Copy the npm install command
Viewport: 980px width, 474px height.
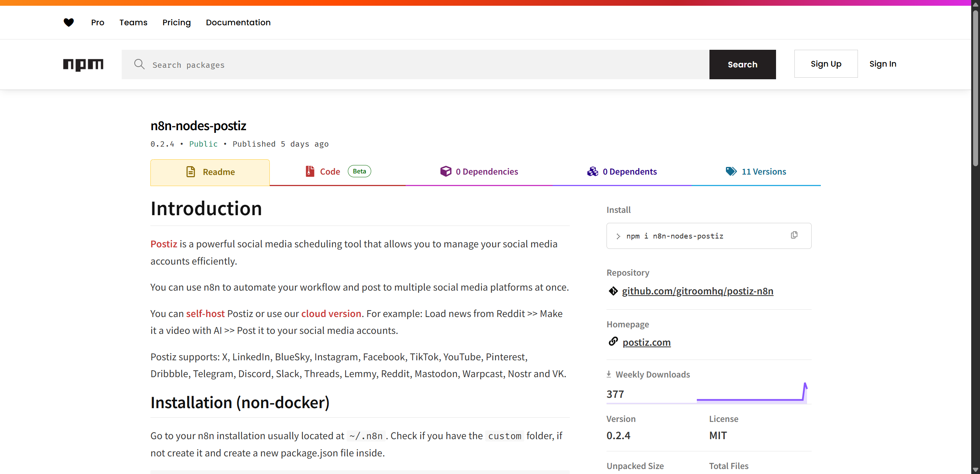coord(794,235)
